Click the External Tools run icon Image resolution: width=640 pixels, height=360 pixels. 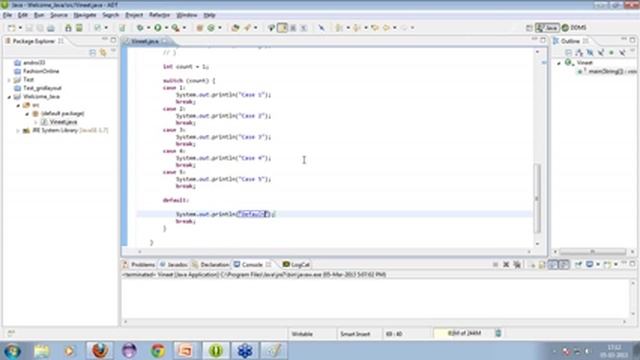pos(176,28)
